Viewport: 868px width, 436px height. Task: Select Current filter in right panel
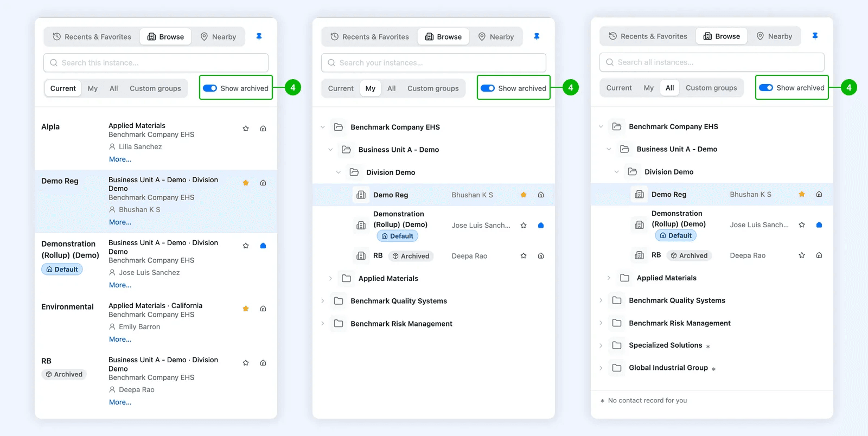[619, 88]
